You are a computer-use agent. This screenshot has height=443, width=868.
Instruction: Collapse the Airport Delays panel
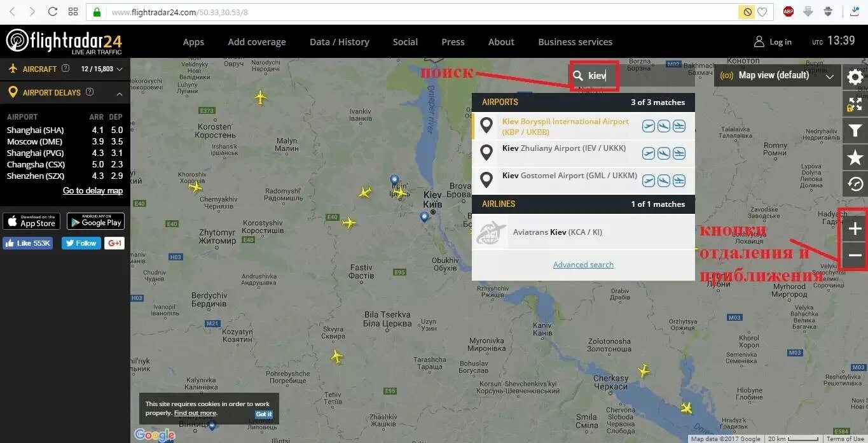coord(120,93)
